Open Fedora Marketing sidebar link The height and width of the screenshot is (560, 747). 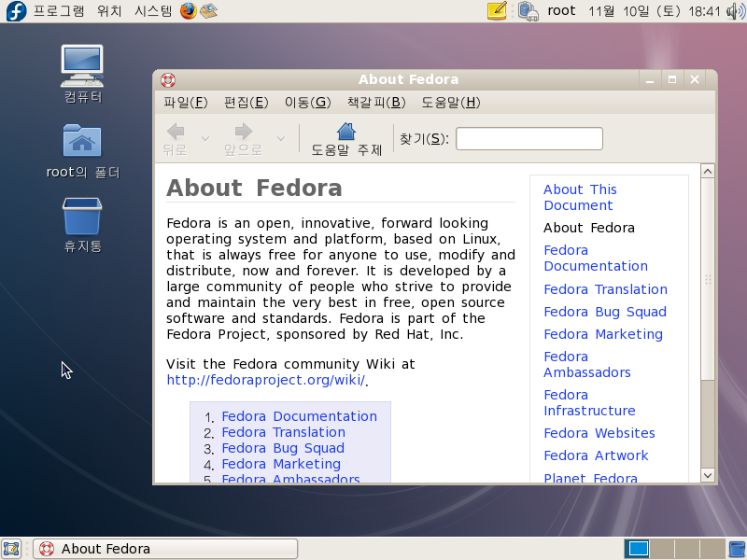(x=603, y=334)
